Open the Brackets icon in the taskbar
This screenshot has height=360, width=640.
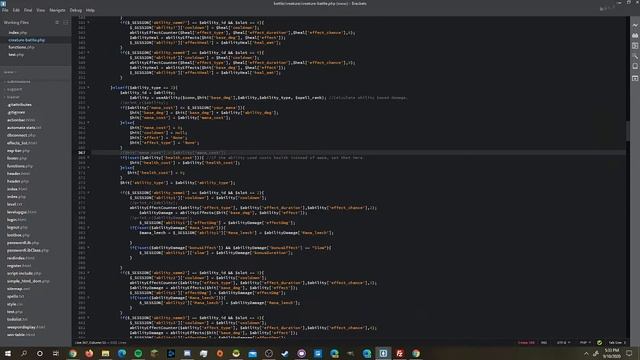click(x=383, y=353)
